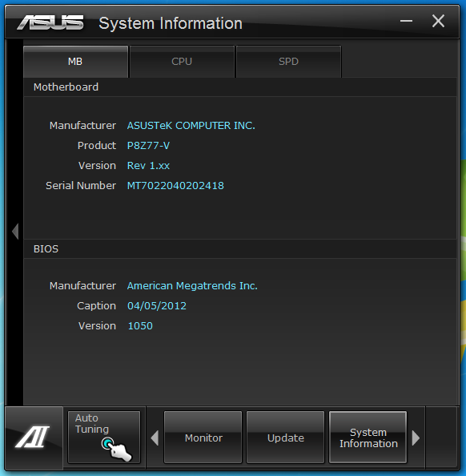The height and width of the screenshot is (476, 466).
Task: Click the System Information bottom button
Action: 368,438
